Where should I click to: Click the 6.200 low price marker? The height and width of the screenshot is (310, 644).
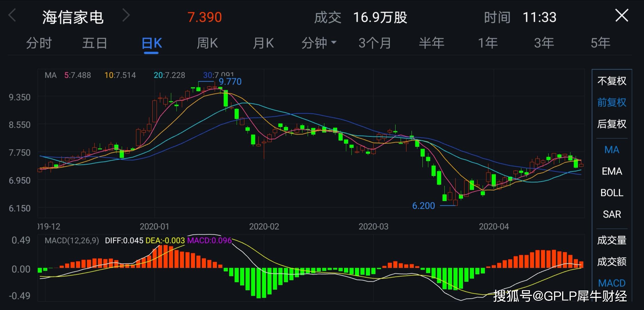coord(423,206)
